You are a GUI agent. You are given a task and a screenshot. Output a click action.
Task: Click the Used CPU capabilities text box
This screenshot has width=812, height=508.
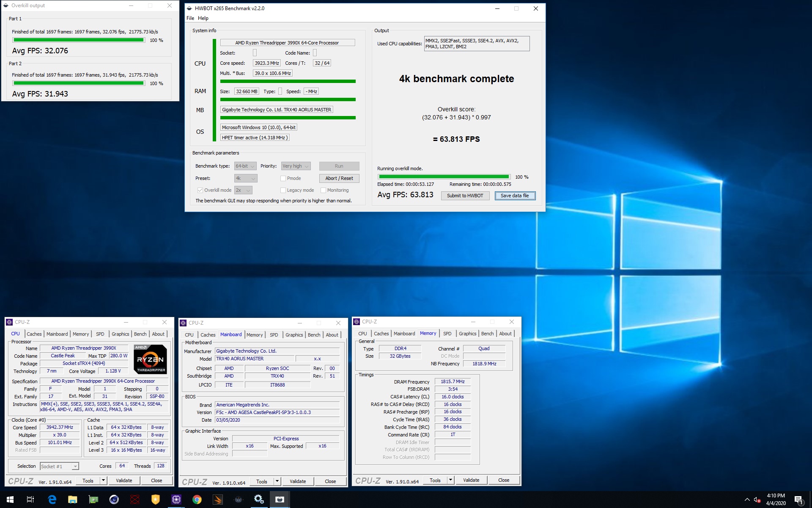tap(477, 44)
